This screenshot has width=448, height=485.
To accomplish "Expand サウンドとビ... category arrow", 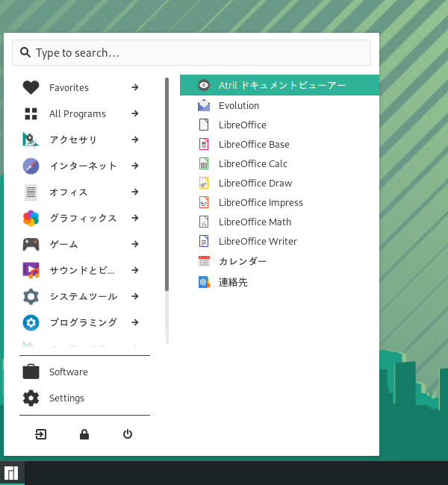I will coord(134,270).
